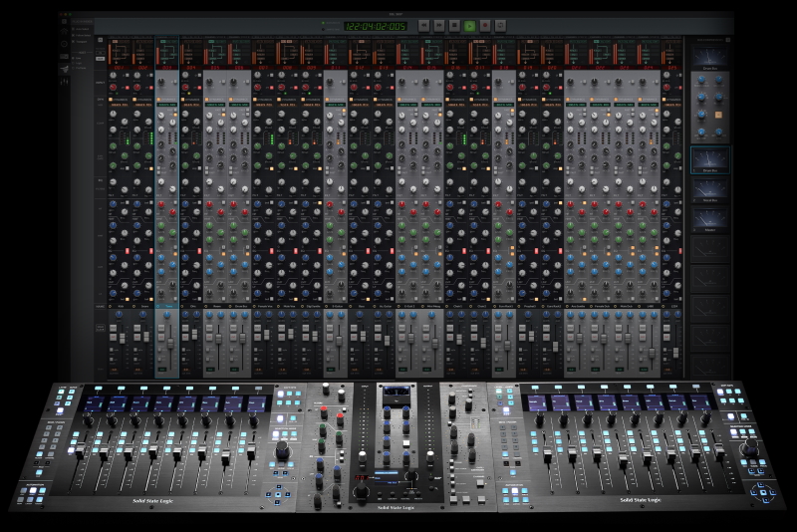797x532 pixels.
Task: Start playback with the green play button
Action: pos(469,26)
